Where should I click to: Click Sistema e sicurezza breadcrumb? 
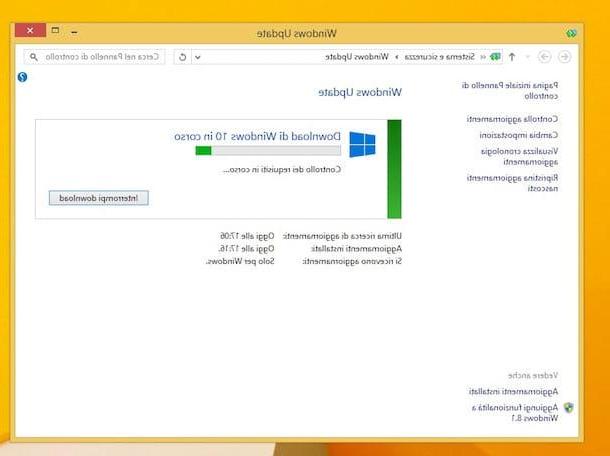click(x=440, y=57)
